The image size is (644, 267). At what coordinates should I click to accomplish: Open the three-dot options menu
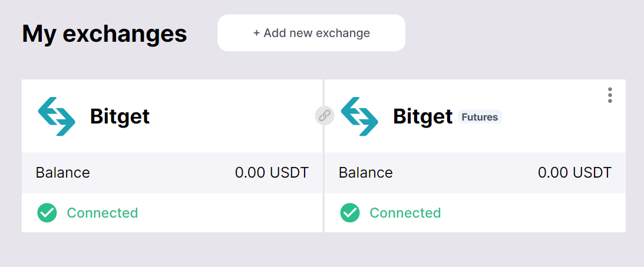610,95
